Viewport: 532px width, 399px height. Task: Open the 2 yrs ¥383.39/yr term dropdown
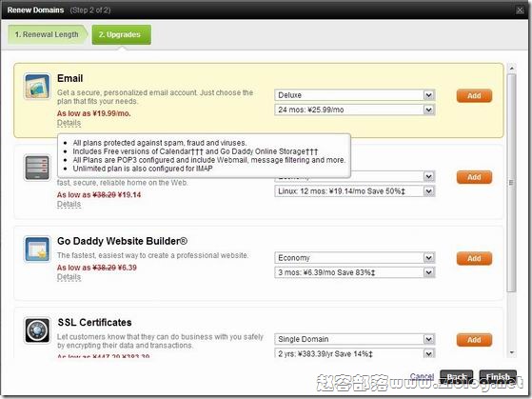(x=355, y=353)
